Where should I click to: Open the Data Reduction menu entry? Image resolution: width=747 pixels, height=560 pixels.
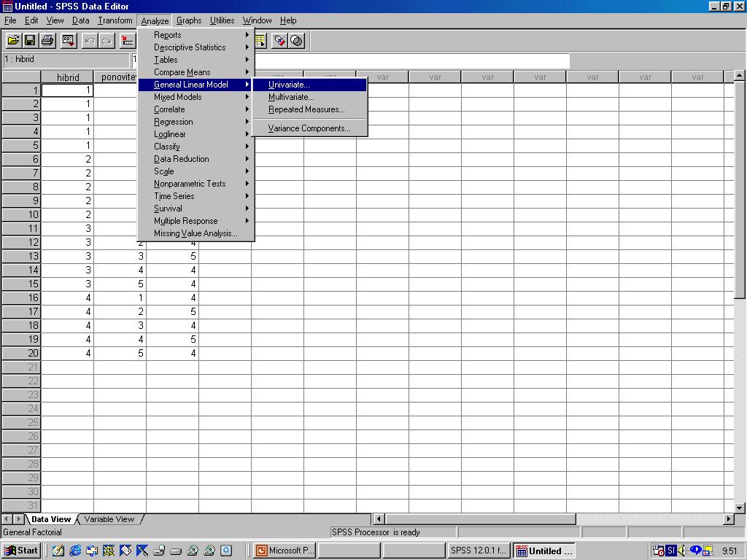pos(196,158)
